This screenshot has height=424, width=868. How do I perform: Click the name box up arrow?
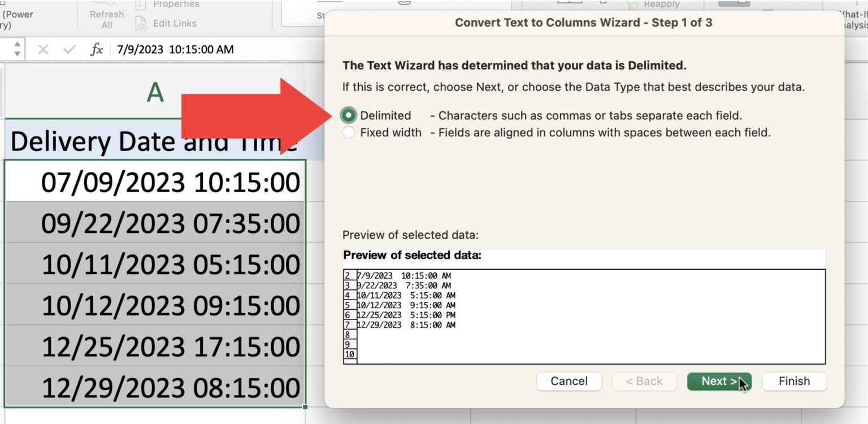coord(18,45)
